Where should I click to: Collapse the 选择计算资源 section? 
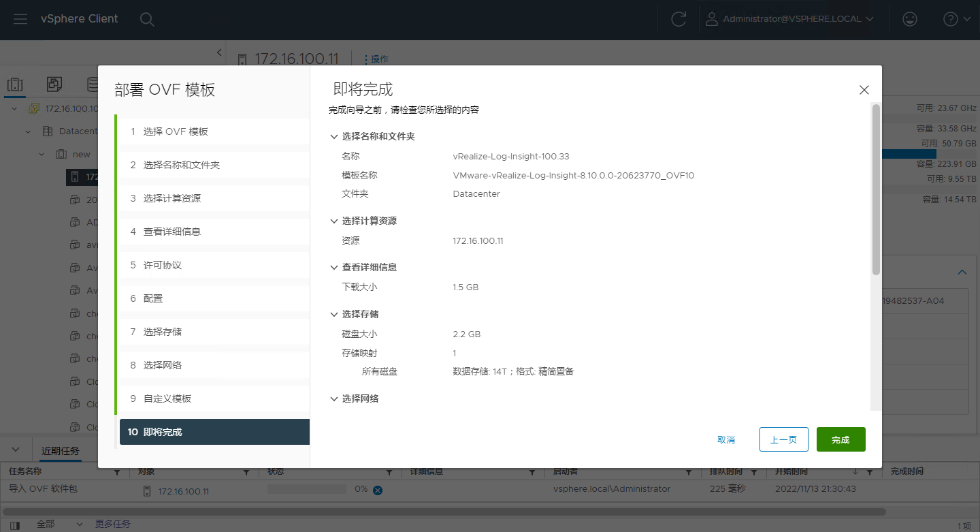334,221
